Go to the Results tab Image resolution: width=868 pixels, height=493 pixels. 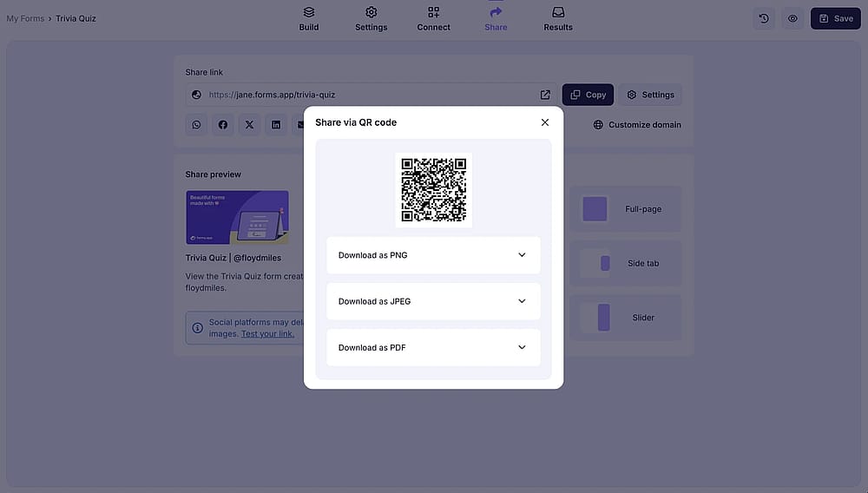coord(558,18)
